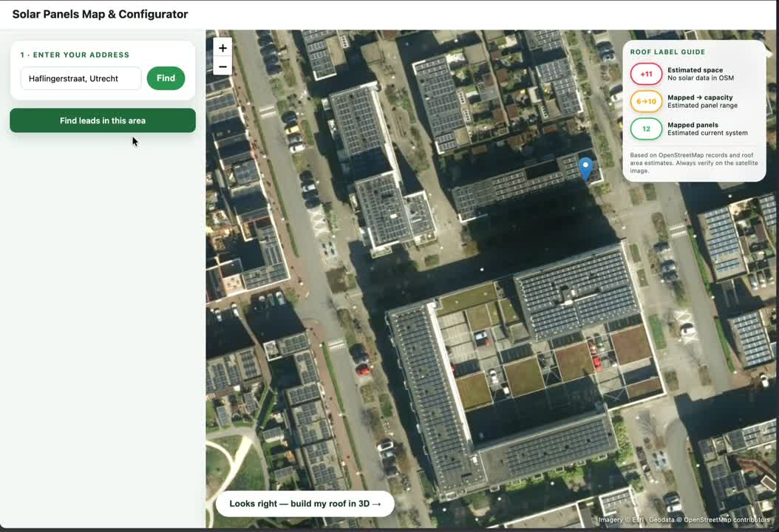Click the Mapped panels legend label
Image resolution: width=779 pixels, height=532 pixels.
(x=693, y=125)
